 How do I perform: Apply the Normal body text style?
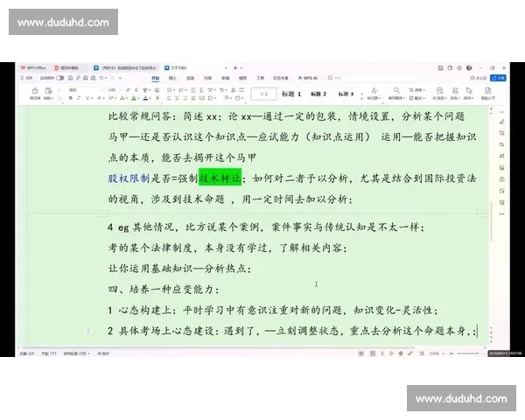(264, 94)
